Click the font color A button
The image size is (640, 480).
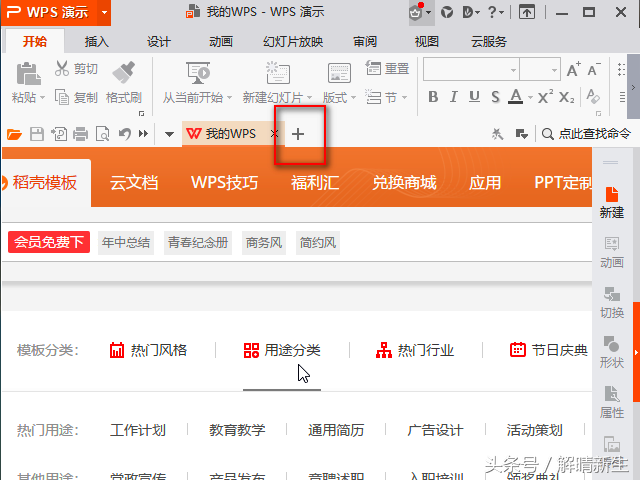[x=516, y=97]
